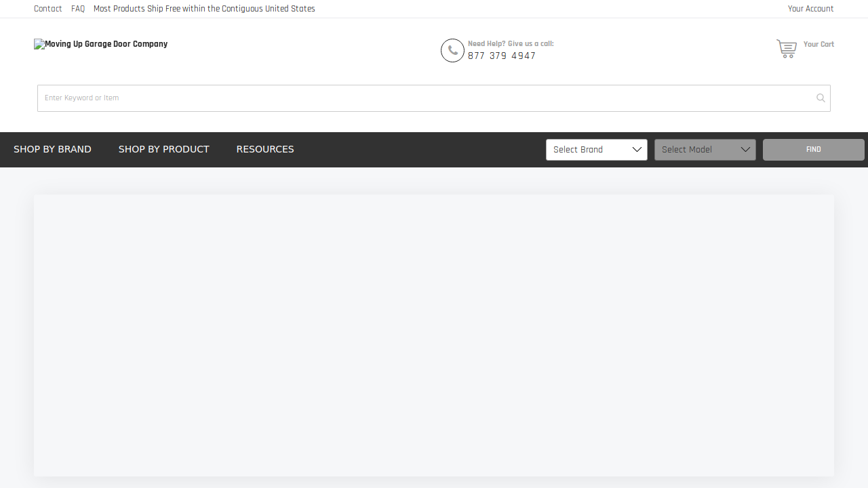Open the Shop by Product menu
Screen dimensions: 868x488
coord(163,149)
